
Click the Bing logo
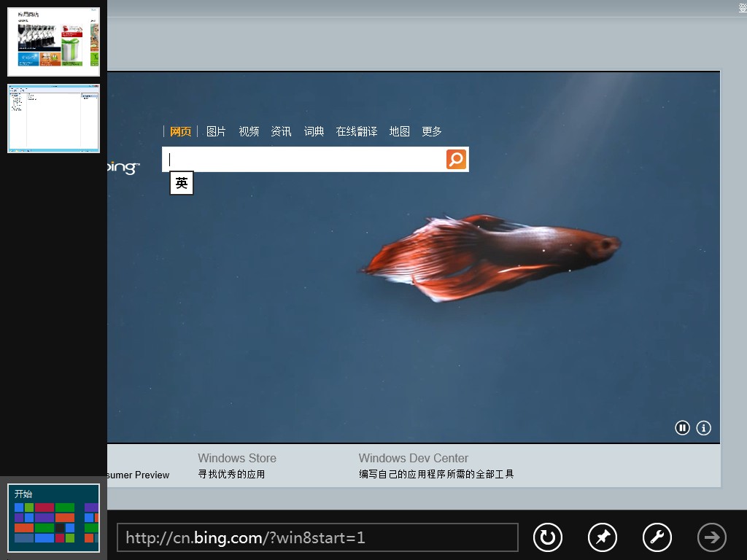(123, 168)
